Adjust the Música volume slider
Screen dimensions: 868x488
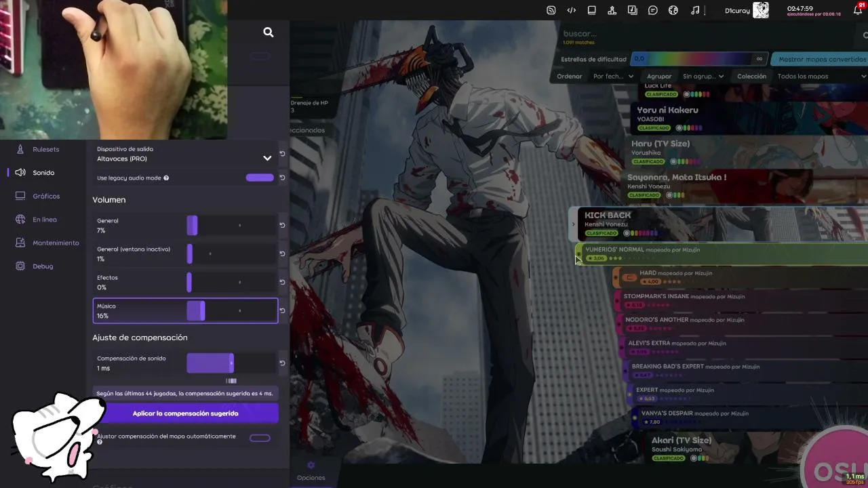click(231, 310)
